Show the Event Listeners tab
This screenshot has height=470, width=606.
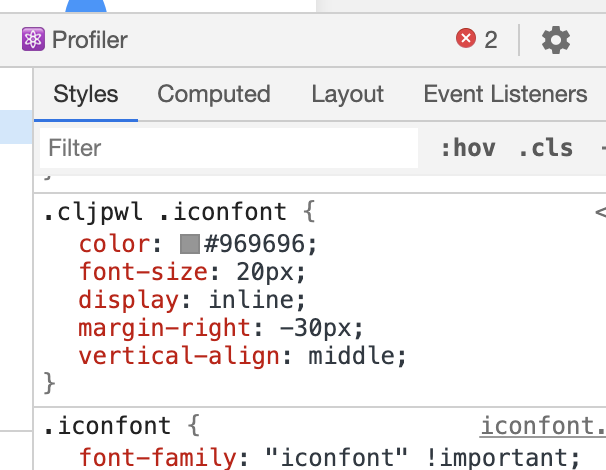(x=505, y=94)
